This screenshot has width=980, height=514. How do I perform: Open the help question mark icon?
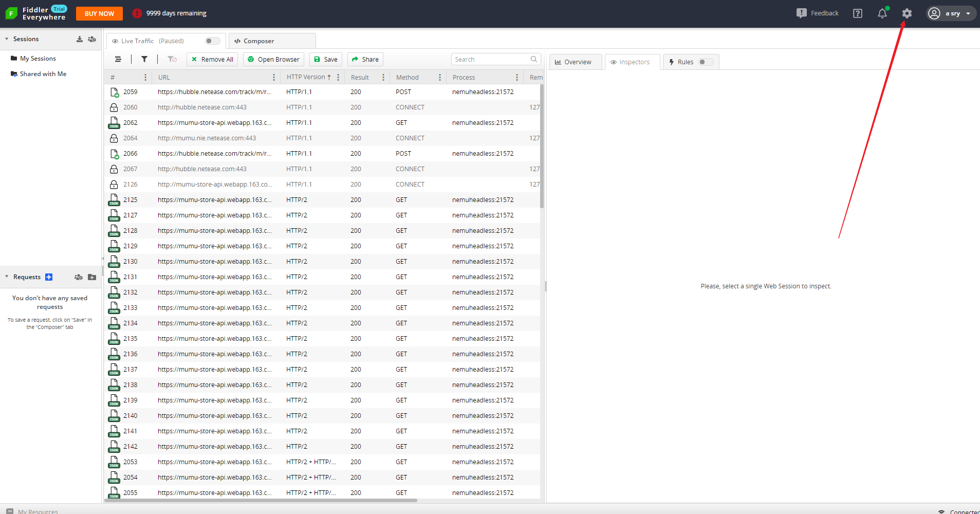click(x=858, y=13)
